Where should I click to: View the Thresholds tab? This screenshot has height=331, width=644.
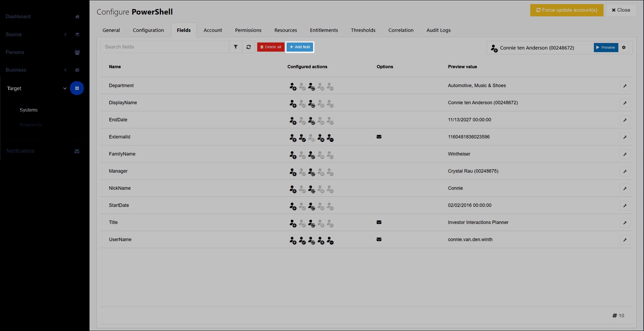coord(363,30)
